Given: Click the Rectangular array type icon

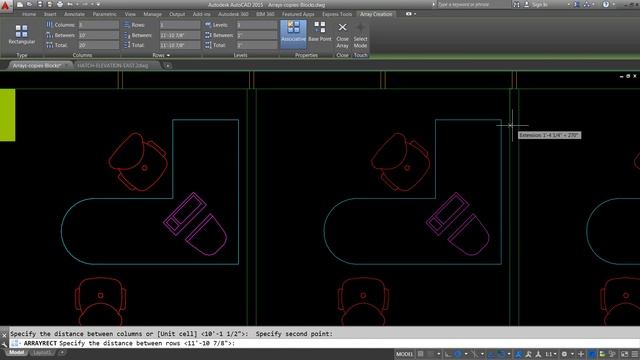Looking at the screenshot, I should (21, 34).
